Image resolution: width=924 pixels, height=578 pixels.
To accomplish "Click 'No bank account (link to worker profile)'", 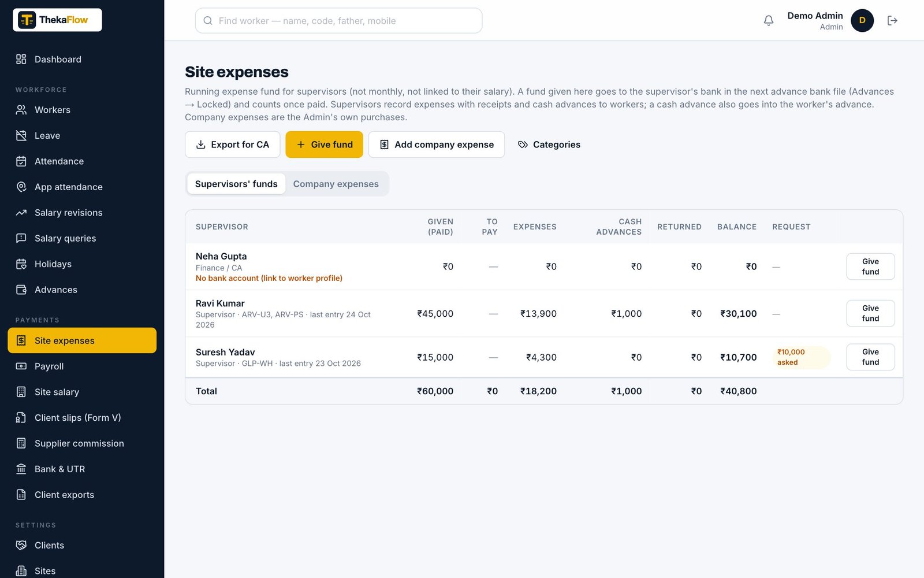I will [x=269, y=278].
